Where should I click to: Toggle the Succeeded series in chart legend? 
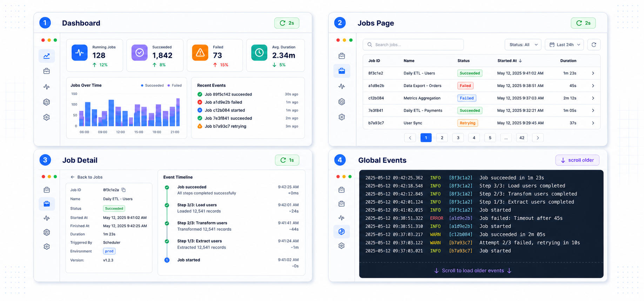(x=152, y=85)
